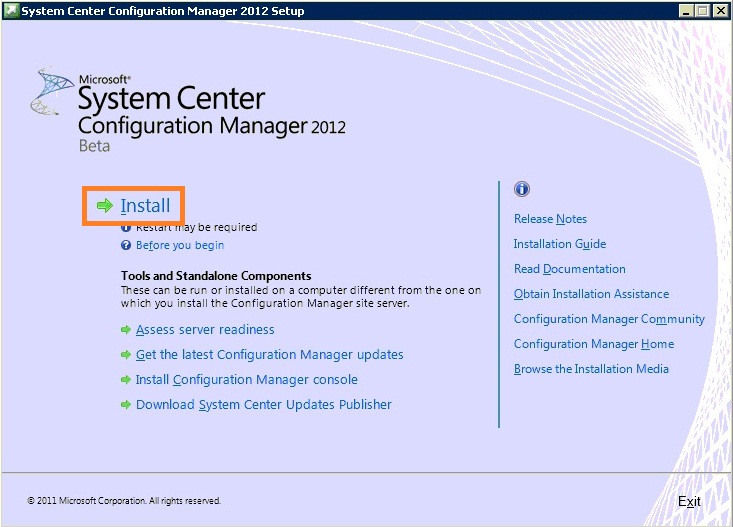Open Install Configuration Manager console

(246, 380)
